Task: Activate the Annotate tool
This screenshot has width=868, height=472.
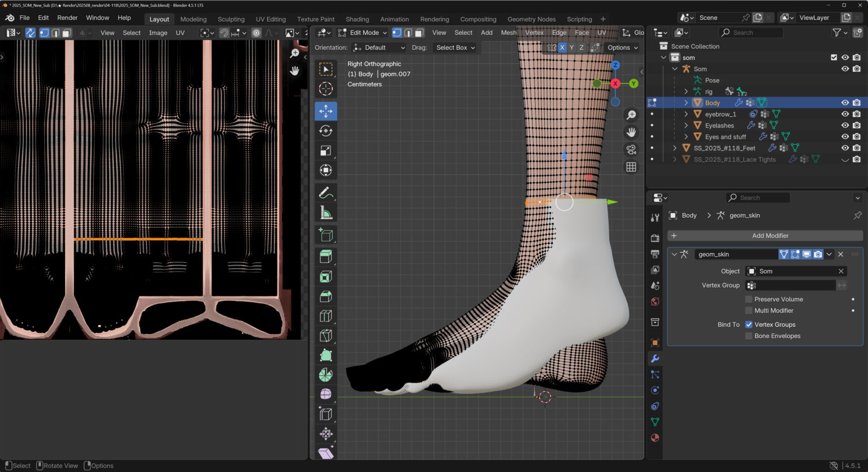Action: pyautogui.click(x=325, y=193)
